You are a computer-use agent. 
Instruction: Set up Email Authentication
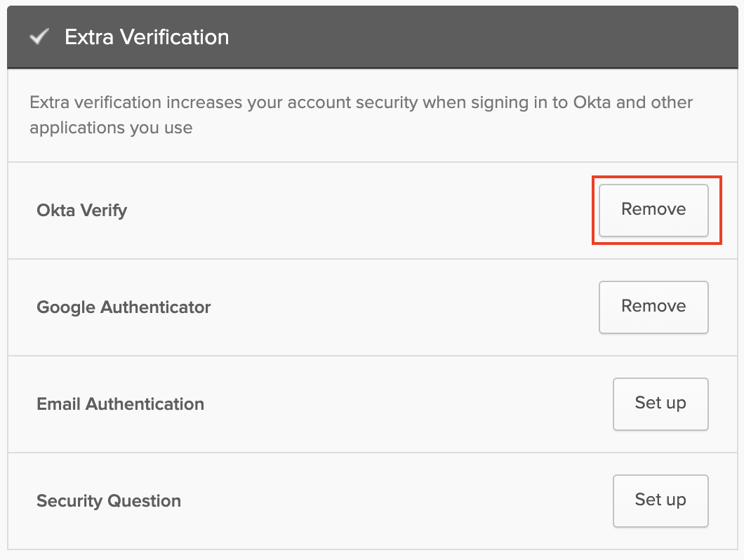[660, 404]
